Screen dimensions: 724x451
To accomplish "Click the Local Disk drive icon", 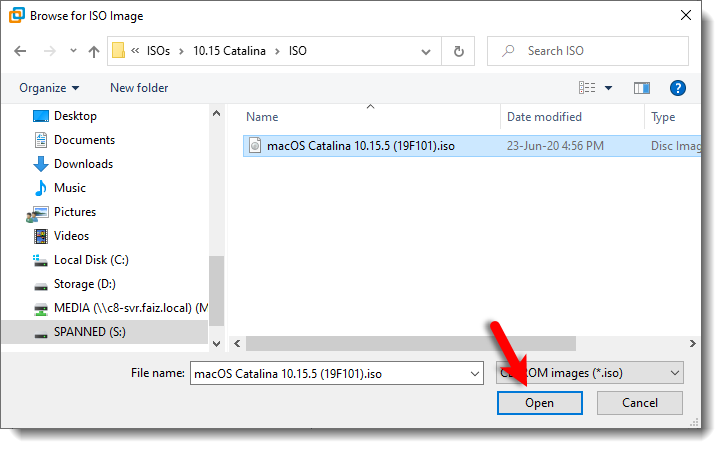I will click(x=40, y=261).
